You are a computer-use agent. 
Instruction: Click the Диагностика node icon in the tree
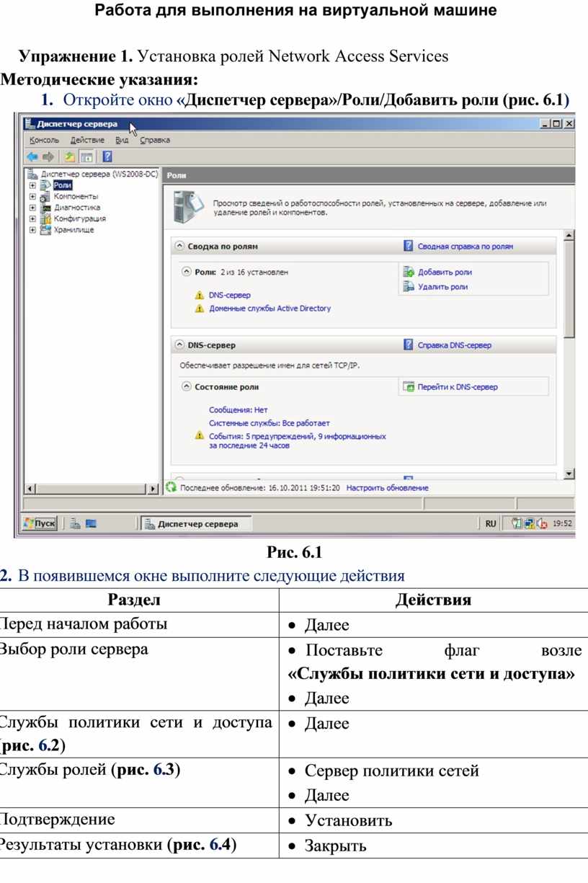coord(45,208)
